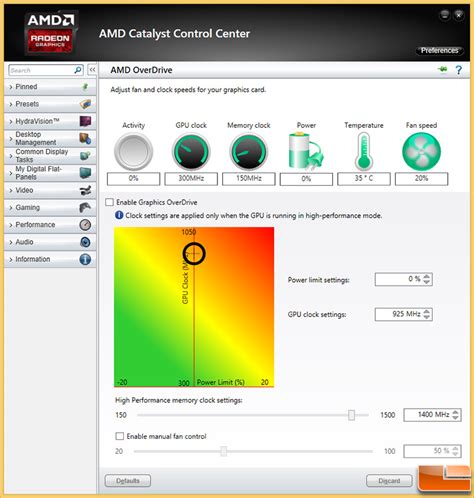Image resolution: width=474 pixels, height=498 pixels.
Task: Expand the Common Display Tasks section
Action: (50, 156)
